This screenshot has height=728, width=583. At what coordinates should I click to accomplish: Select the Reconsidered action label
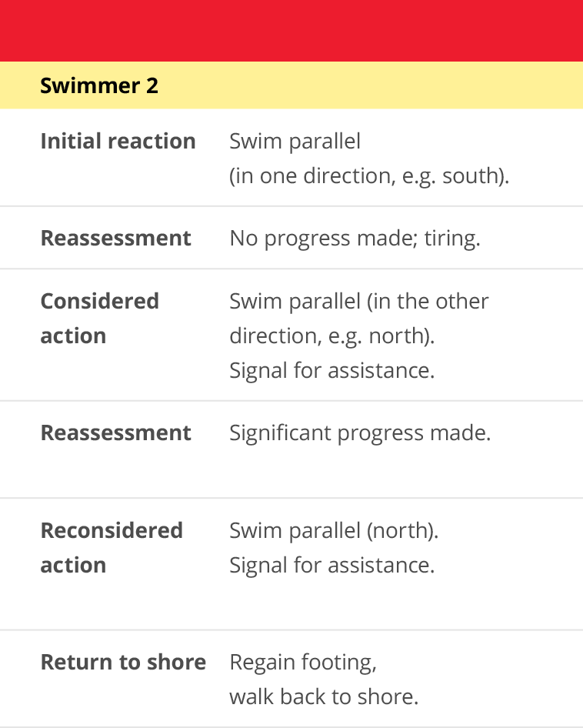click(112, 548)
